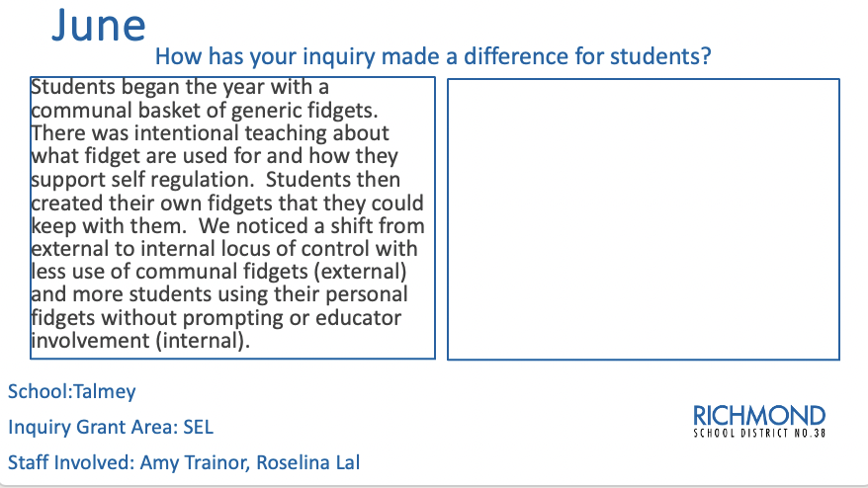The image size is (868, 488).
Task: Click the line "fidgets without prompting or educator"
Action: (x=216, y=318)
